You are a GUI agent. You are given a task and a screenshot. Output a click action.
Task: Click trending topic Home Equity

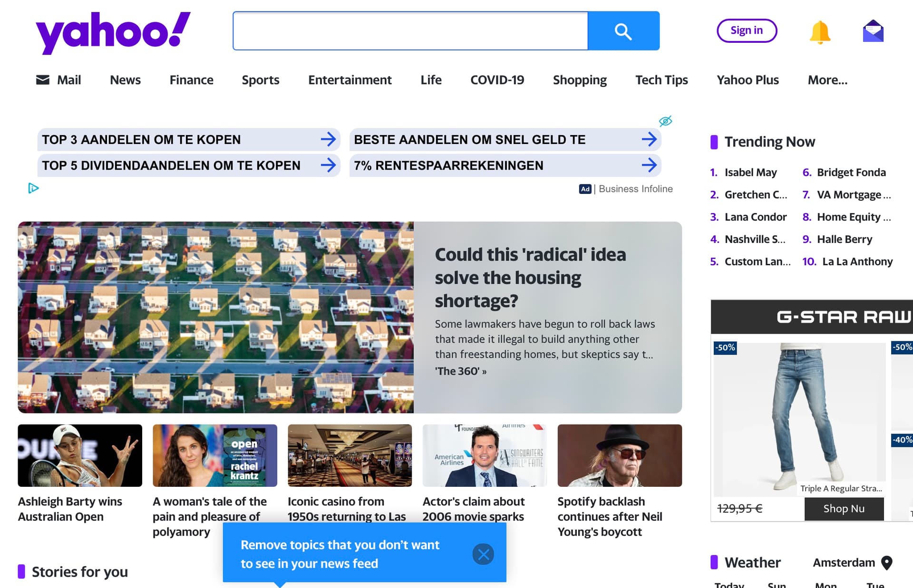(854, 217)
